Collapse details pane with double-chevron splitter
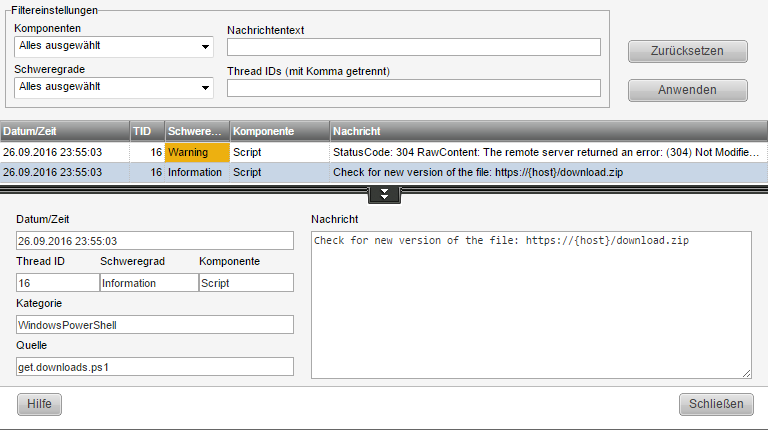The height and width of the screenshot is (430, 768). click(384, 194)
